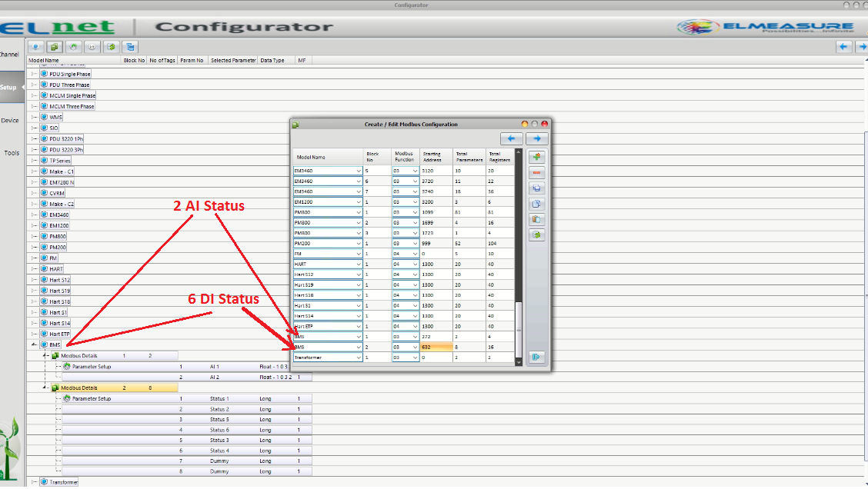Add a new row with the green plus icon
Screen dimensions: 868x489
point(536,157)
